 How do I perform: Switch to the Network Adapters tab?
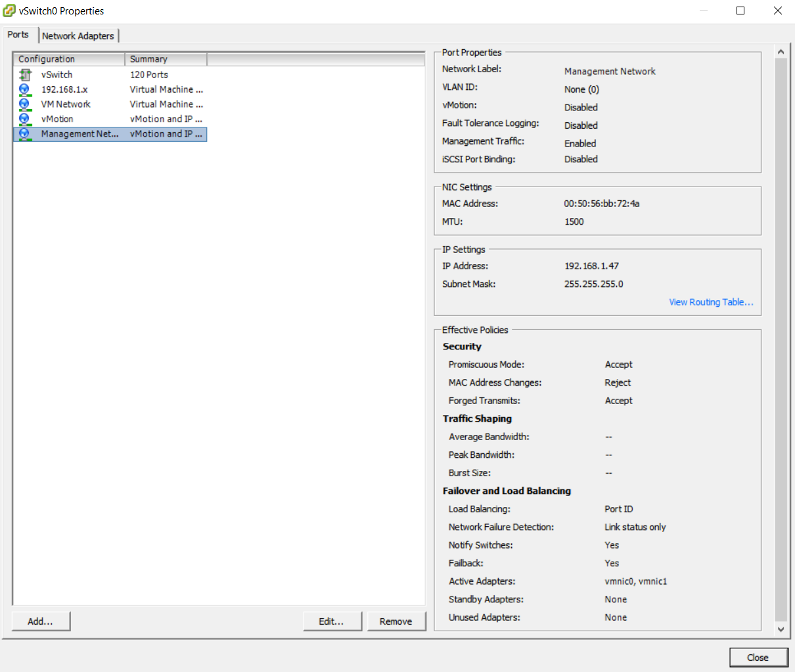[x=78, y=35]
